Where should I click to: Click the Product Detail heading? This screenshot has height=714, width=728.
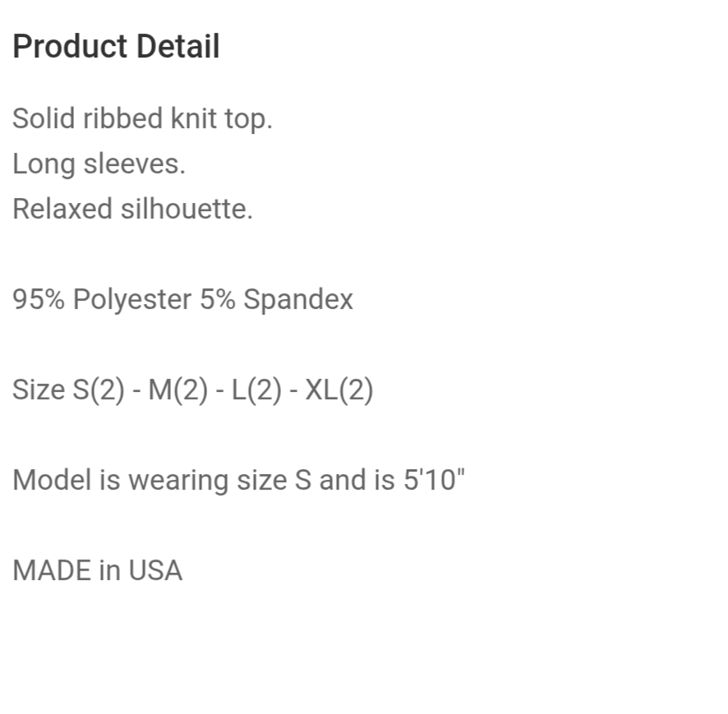point(116,47)
